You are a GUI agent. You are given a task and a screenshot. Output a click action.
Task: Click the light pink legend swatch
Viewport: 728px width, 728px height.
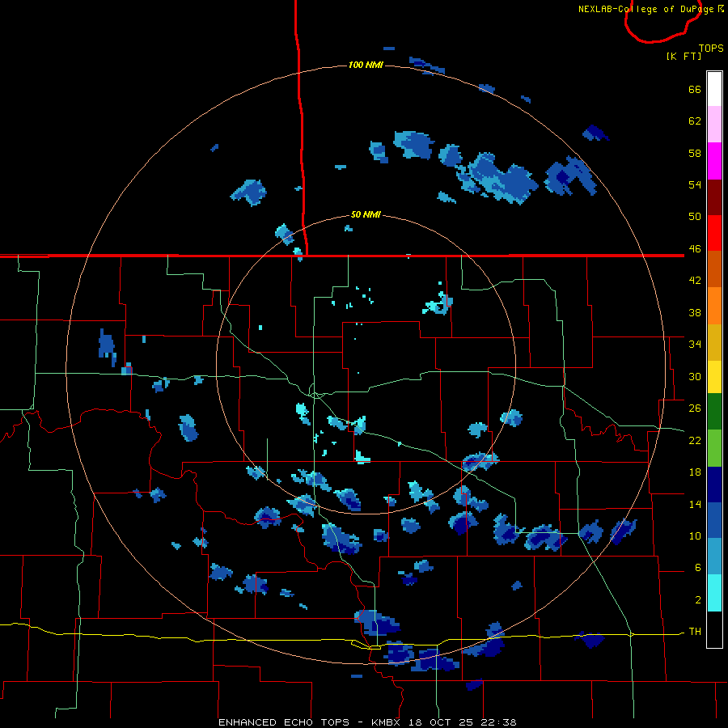click(x=714, y=124)
